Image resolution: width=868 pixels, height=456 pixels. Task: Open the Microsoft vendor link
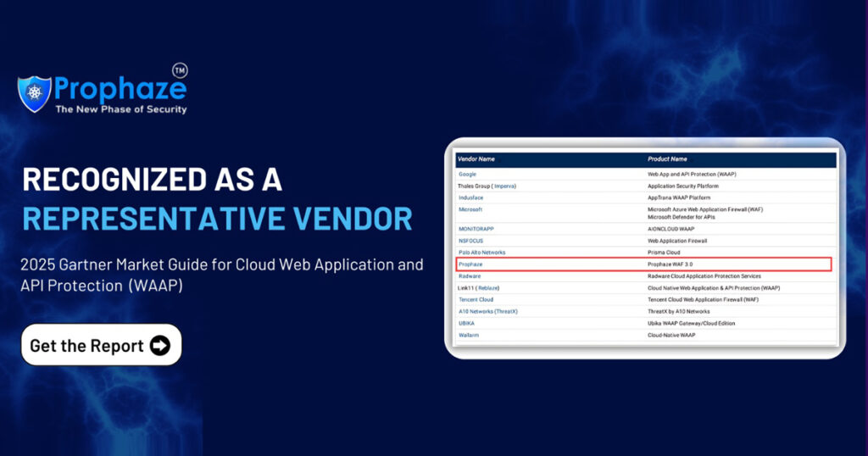470,209
